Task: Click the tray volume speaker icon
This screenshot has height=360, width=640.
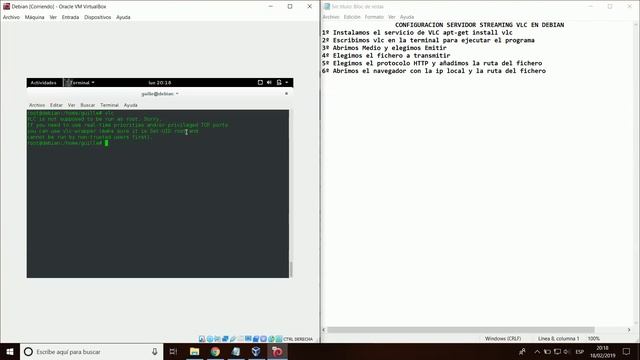Action: click(567, 351)
